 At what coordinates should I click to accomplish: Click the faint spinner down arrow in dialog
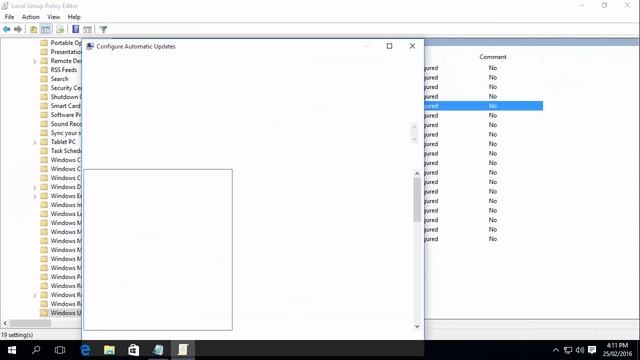coord(414,139)
